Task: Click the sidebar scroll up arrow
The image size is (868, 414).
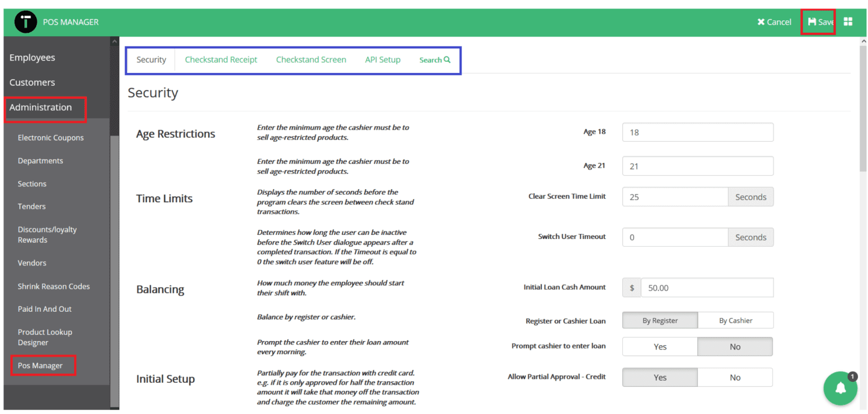Action: click(x=115, y=42)
